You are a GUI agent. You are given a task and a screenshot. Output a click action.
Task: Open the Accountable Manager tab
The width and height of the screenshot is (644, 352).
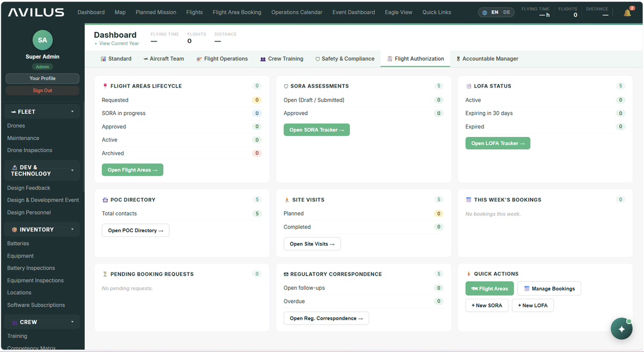pos(487,59)
